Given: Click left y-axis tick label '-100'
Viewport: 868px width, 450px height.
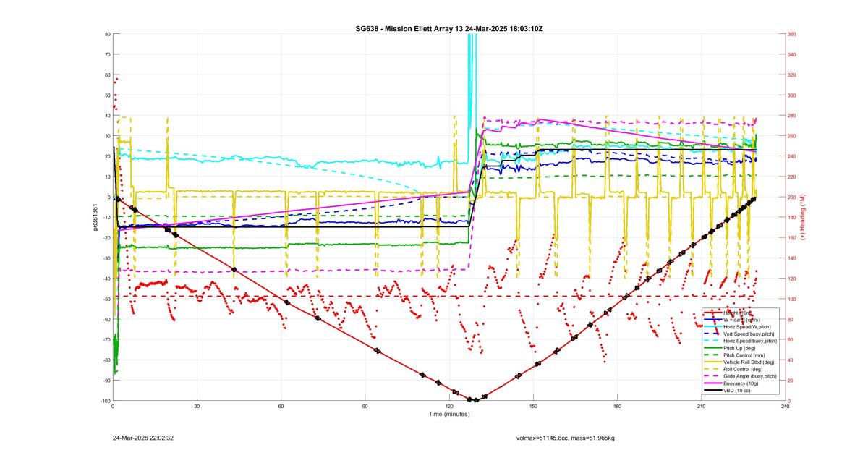Looking at the screenshot, I should click(105, 401).
